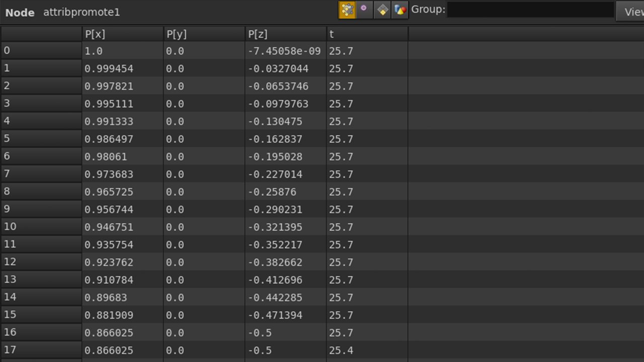644x362 pixels.
Task: Click the P[z] value -7.45058e-09
Action: (x=284, y=51)
